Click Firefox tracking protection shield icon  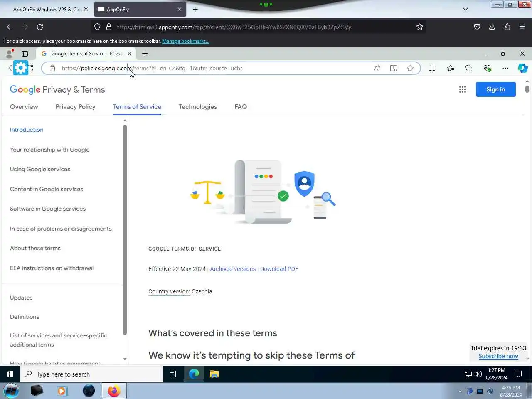tap(97, 27)
